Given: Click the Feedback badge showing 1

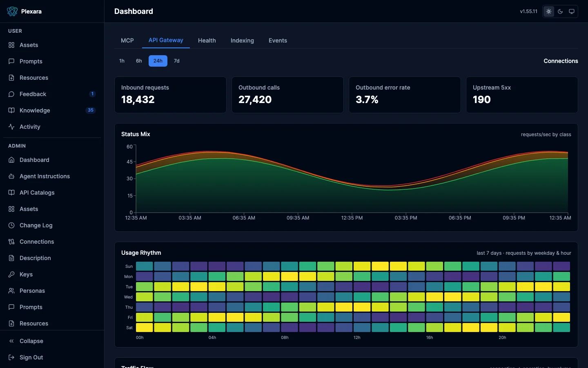Looking at the screenshot, I should (92, 94).
